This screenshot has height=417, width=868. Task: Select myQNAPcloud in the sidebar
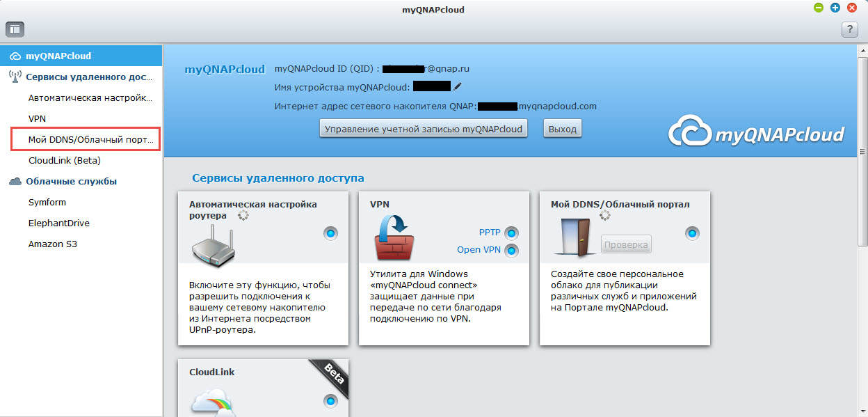[x=81, y=56]
